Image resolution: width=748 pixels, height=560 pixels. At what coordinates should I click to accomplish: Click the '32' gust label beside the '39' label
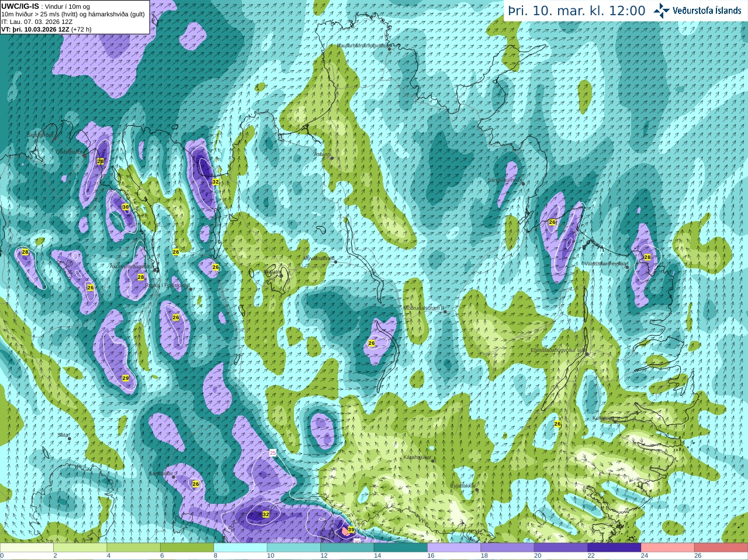(x=266, y=514)
